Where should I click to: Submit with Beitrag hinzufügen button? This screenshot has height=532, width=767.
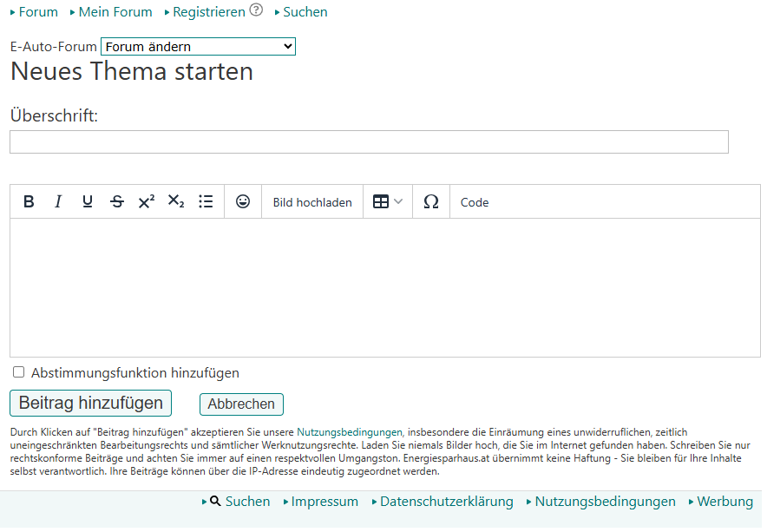(x=90, y=404)
